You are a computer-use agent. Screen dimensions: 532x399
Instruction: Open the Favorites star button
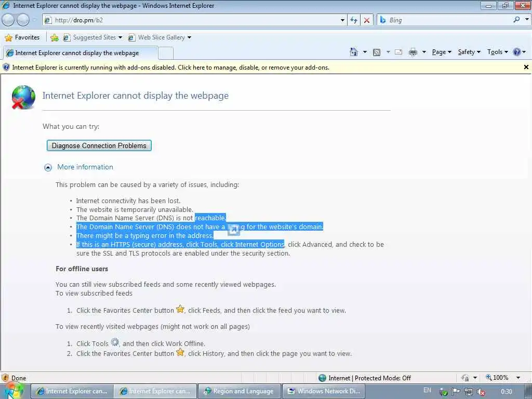[22, 37]
